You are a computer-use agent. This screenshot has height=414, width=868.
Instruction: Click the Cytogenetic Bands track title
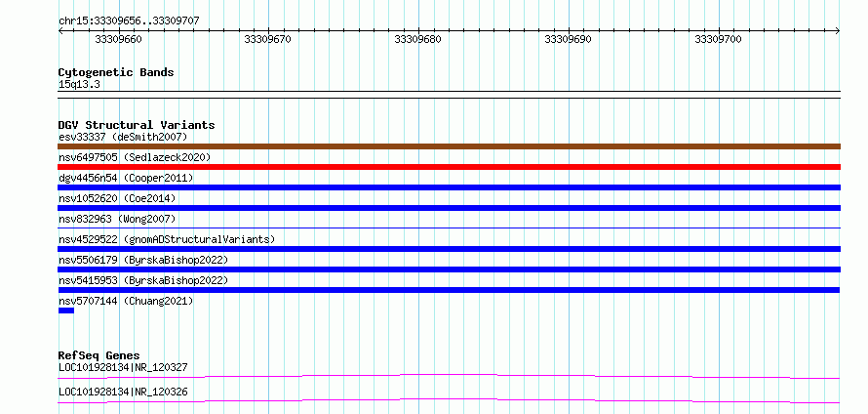(116, 72)
